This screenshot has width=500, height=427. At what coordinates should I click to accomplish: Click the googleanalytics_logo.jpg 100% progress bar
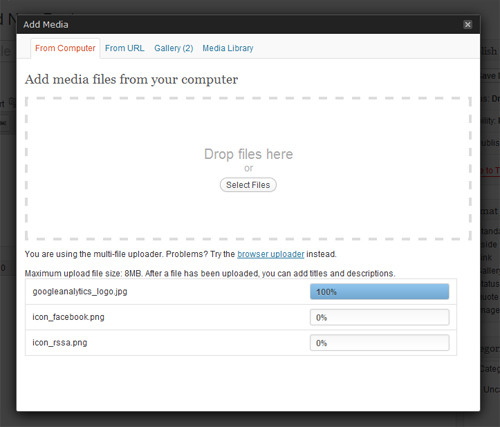coord(379,292)
